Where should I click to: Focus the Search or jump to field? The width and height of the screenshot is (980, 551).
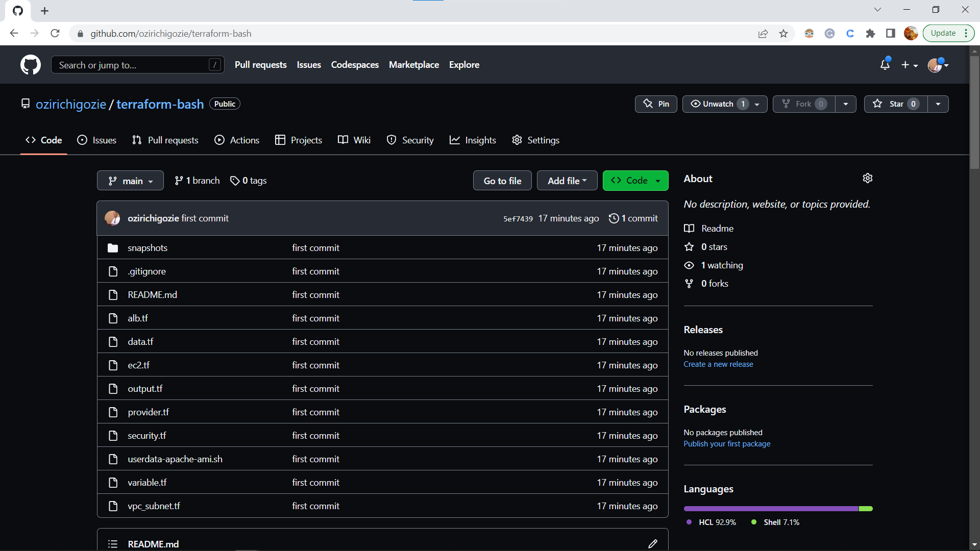tap(138, 65)
